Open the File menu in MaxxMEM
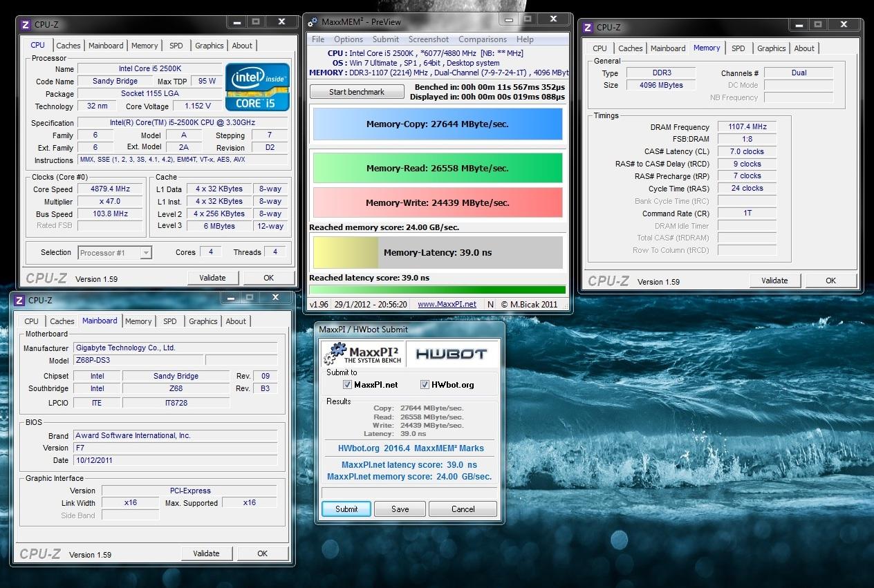This screenshot has height=588, width=874. (318, 39)
